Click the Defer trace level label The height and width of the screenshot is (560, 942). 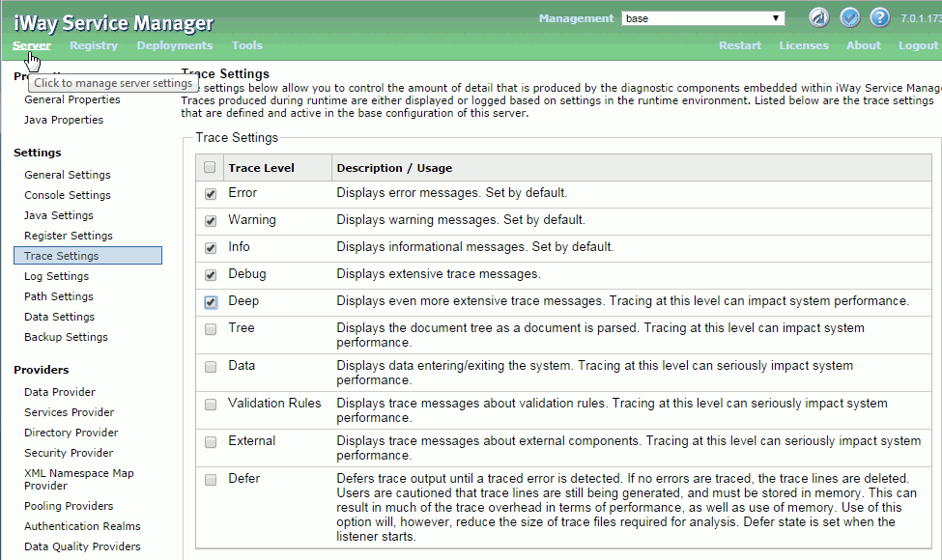243,478
